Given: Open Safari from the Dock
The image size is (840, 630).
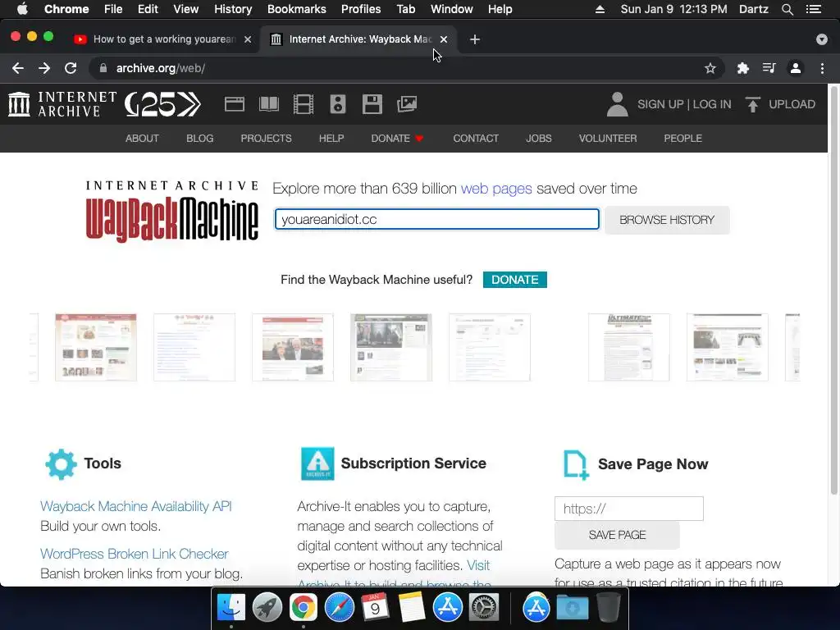Looking at the screenshot, I should 339,608.
